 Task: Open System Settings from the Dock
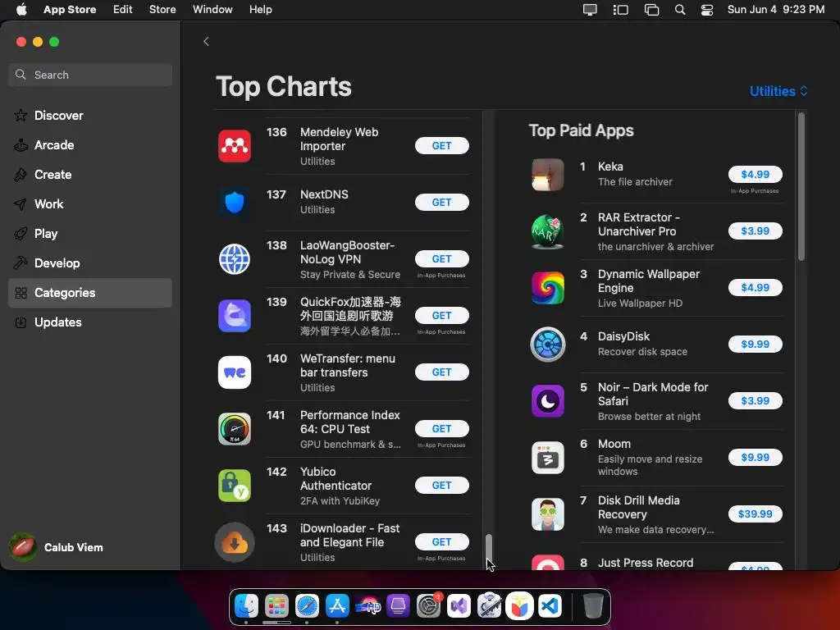[x=428, y=606]
